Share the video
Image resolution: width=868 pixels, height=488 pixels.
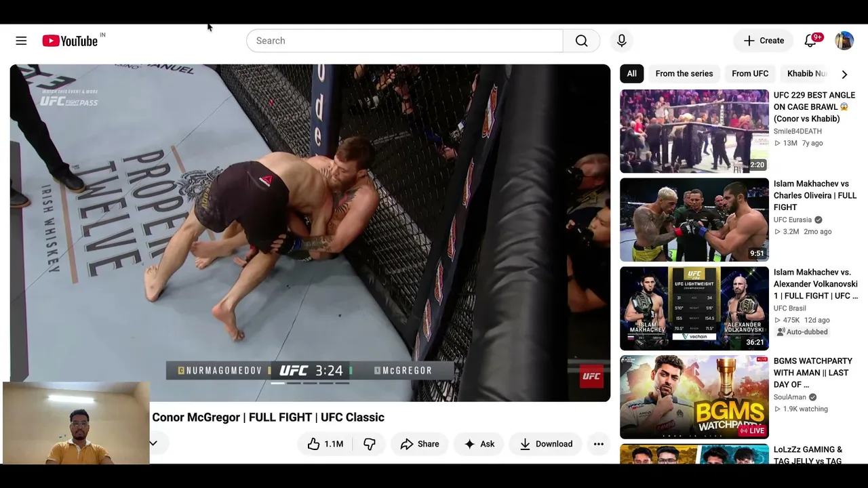pos(420,444)
